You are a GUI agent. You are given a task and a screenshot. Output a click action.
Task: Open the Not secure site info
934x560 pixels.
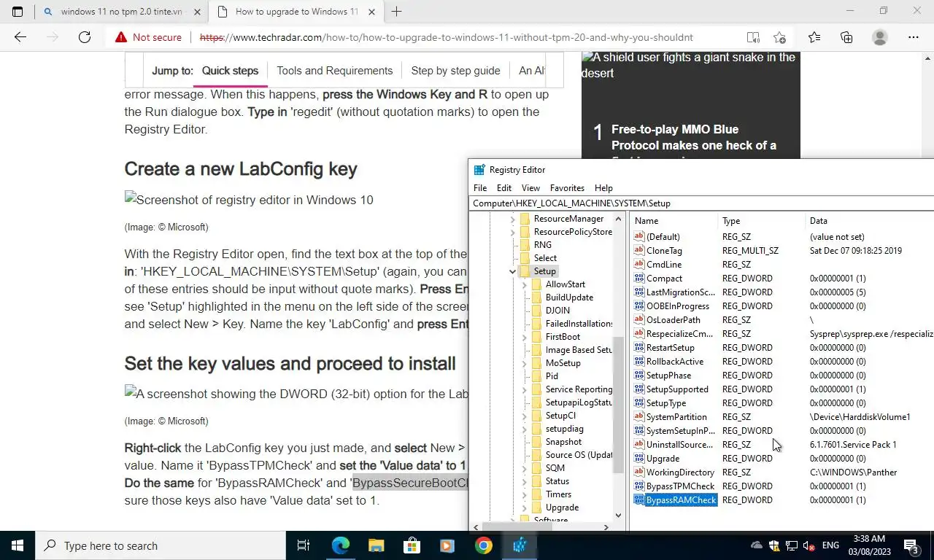[148, 37]
